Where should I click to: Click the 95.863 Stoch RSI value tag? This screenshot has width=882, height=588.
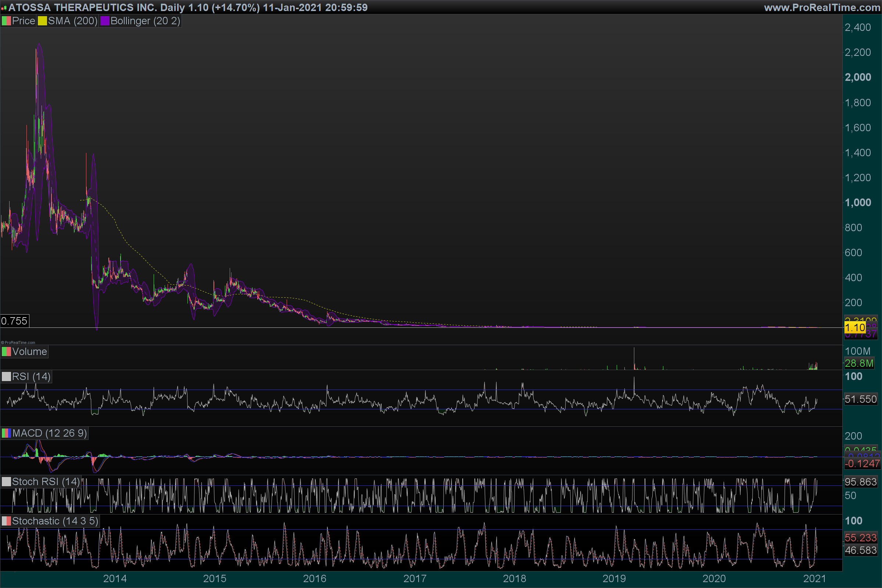[x=860, y=482]
